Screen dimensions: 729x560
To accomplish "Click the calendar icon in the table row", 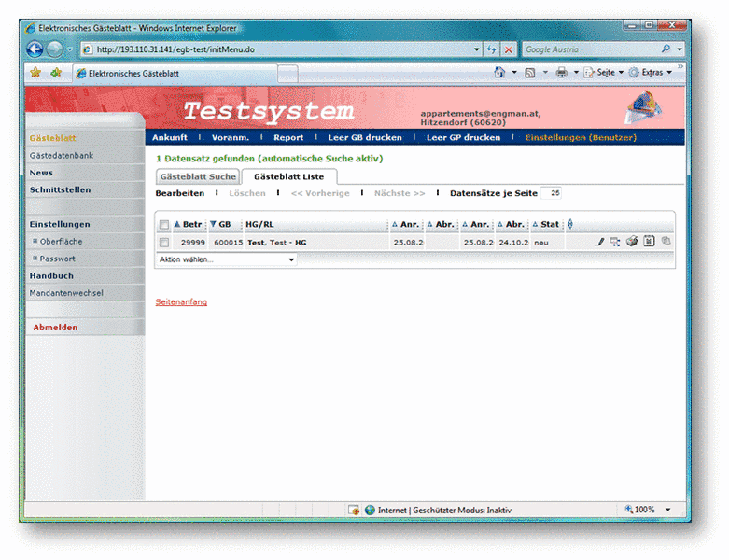I will pyautogui.click(x=648, y=242).
